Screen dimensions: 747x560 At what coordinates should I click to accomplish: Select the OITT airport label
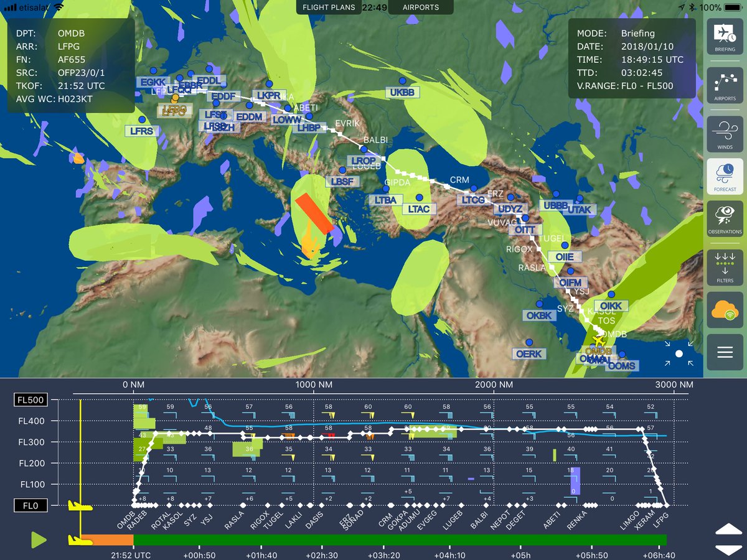coord(525,230)
